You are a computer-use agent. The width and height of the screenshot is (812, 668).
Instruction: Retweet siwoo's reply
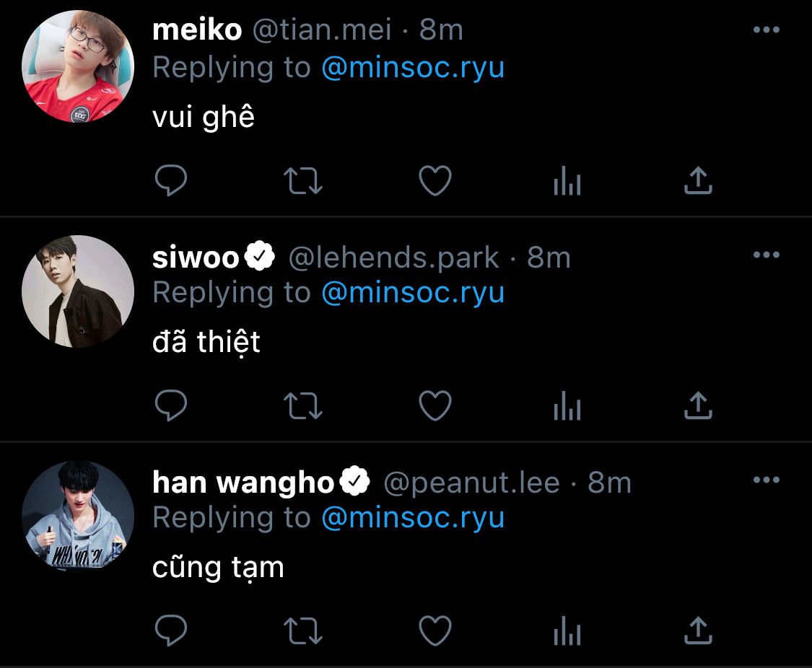pyautogui.click(x=303, y=405)
